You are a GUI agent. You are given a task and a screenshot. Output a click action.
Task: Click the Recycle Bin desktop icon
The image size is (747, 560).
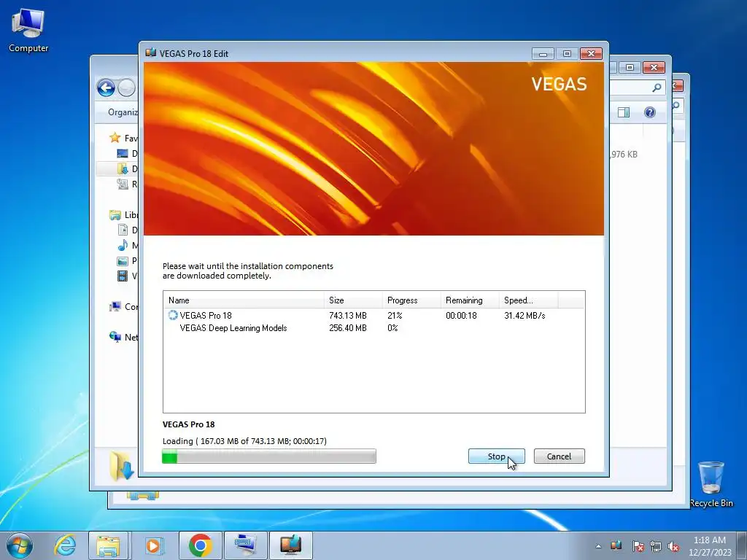711,484
